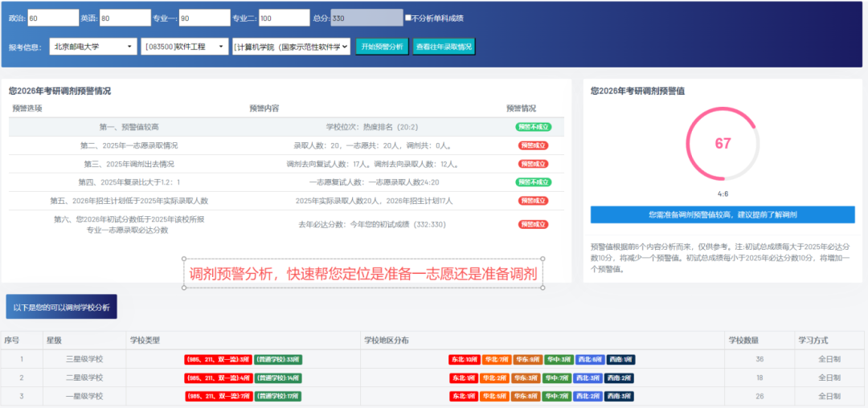Image resolution: width=868 pixels, height=408 pixels.
Task: Click the 一星级学校 row label
Action: pos(84,397)
